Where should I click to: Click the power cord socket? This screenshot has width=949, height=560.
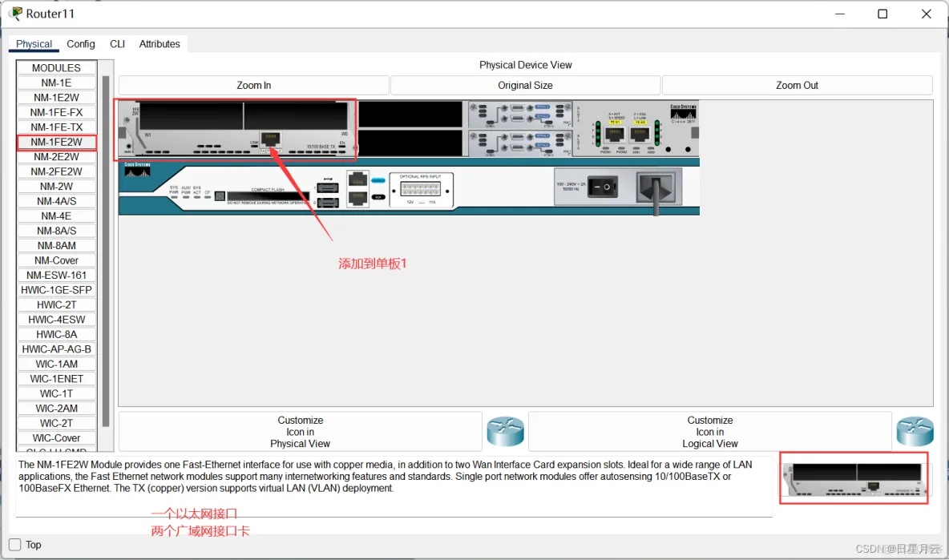[656, 187]
